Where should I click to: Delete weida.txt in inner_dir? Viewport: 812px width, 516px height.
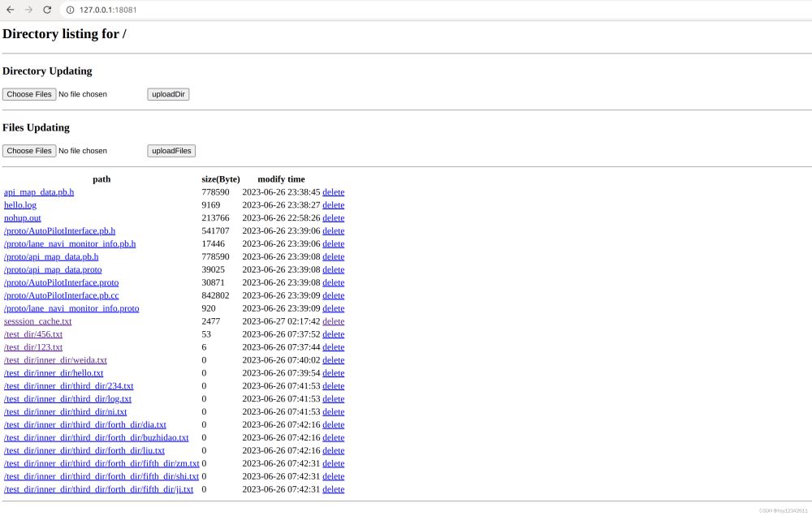click(x=334, y=360)
